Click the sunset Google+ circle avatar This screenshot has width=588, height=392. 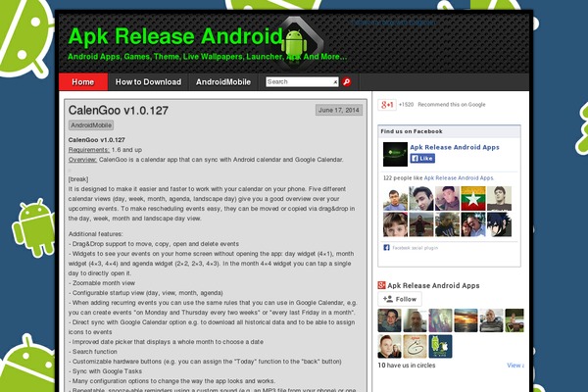point(465,320)
